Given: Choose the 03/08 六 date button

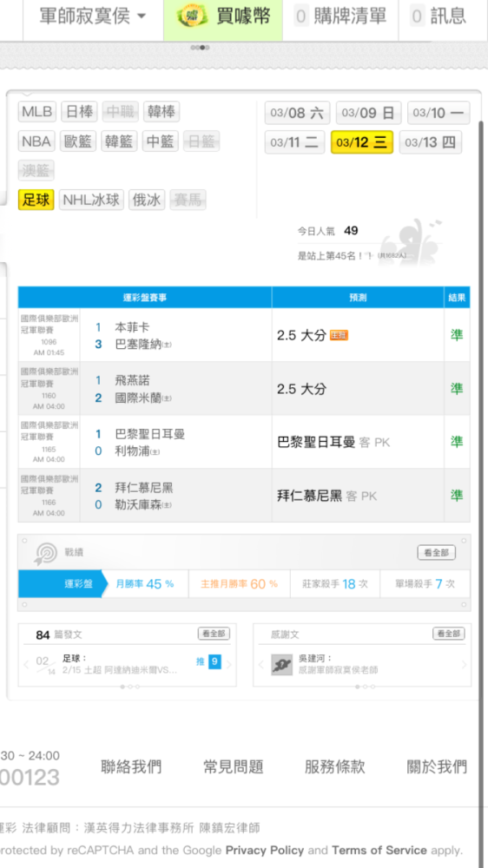Looking at the screenshot, I should pyautogui.click(x=298, y=113).
